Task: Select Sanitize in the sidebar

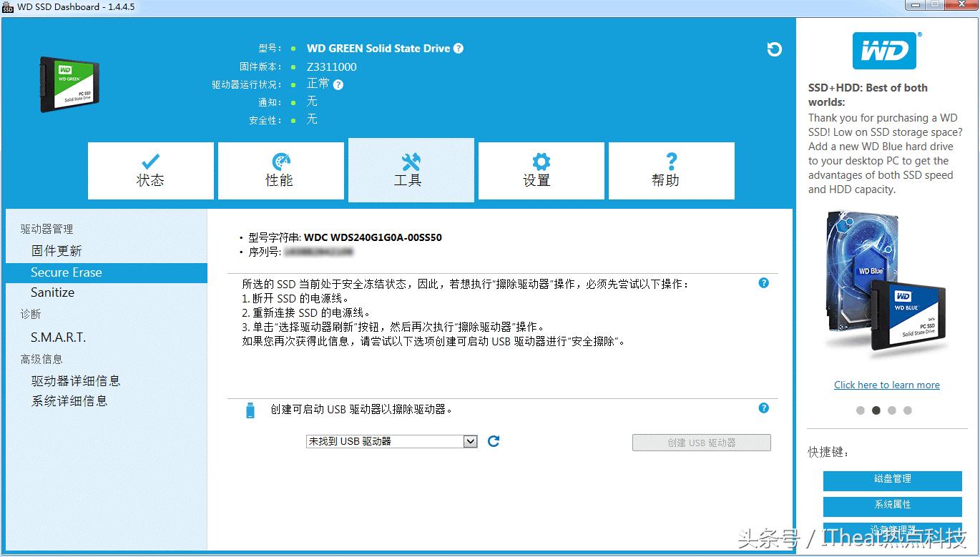Action: point(53,292)
